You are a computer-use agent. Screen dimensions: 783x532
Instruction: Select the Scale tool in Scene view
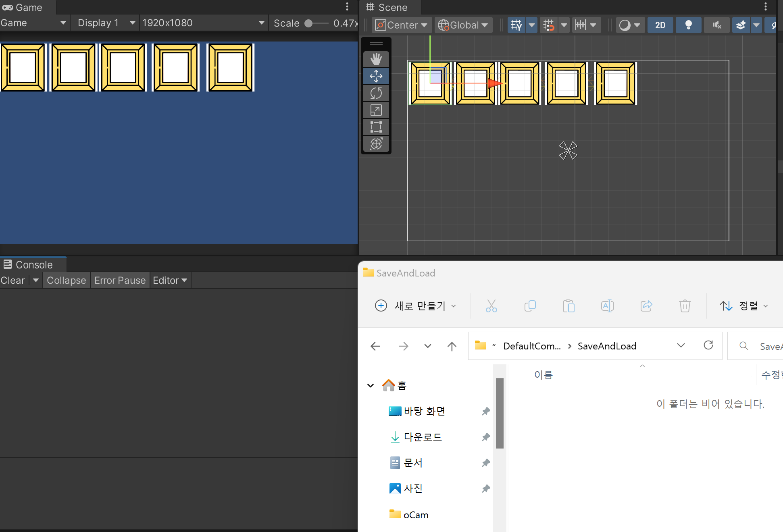click(376, 110)
